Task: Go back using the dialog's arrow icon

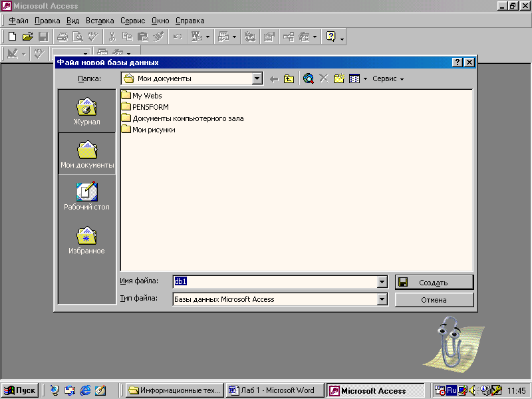Action: (x=274, y=79)
